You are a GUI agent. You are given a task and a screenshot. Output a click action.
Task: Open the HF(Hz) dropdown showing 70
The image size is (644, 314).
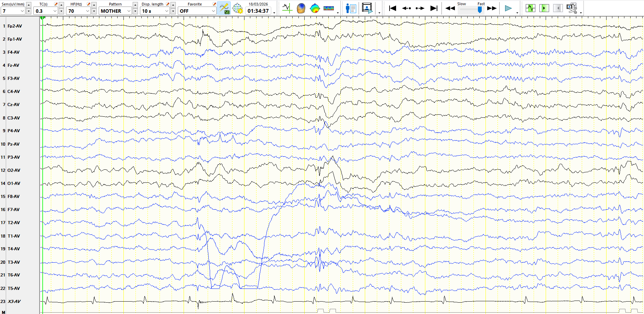78,11
